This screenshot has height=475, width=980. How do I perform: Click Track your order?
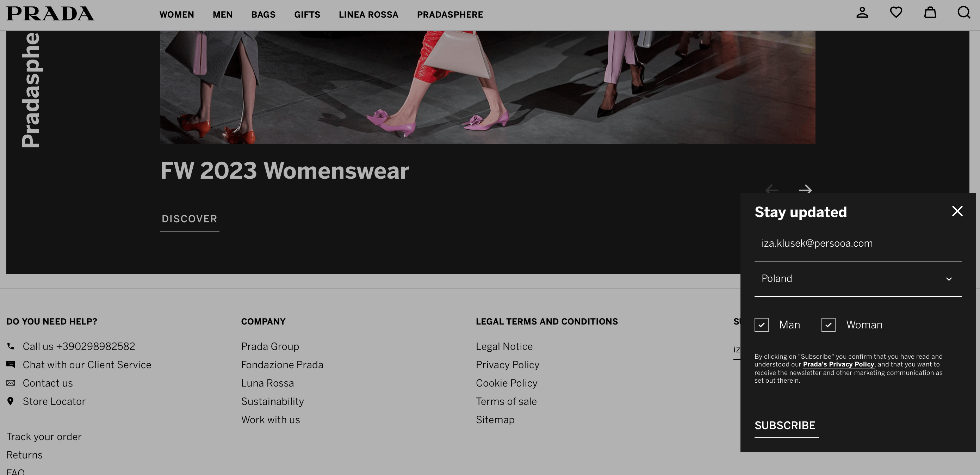44,436
